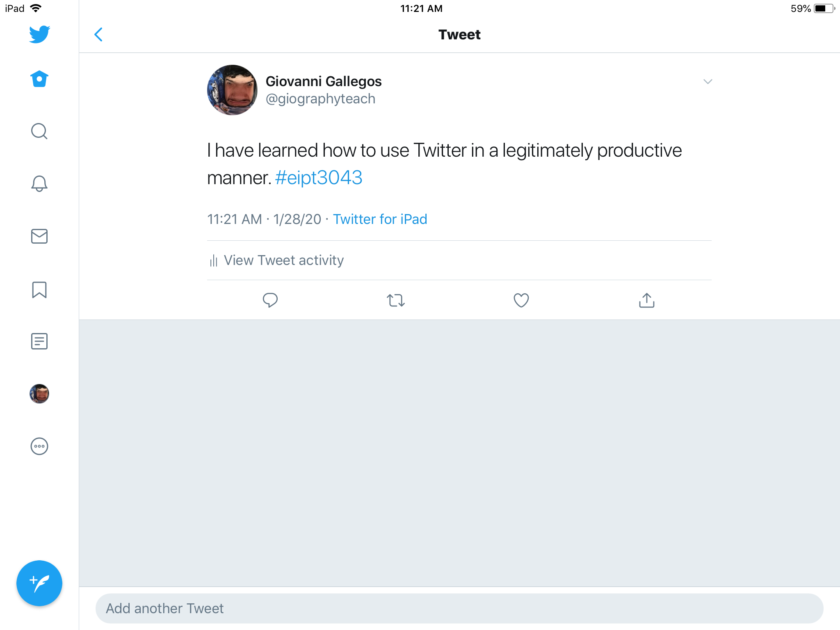Reply to the tweet

(270, 300)
